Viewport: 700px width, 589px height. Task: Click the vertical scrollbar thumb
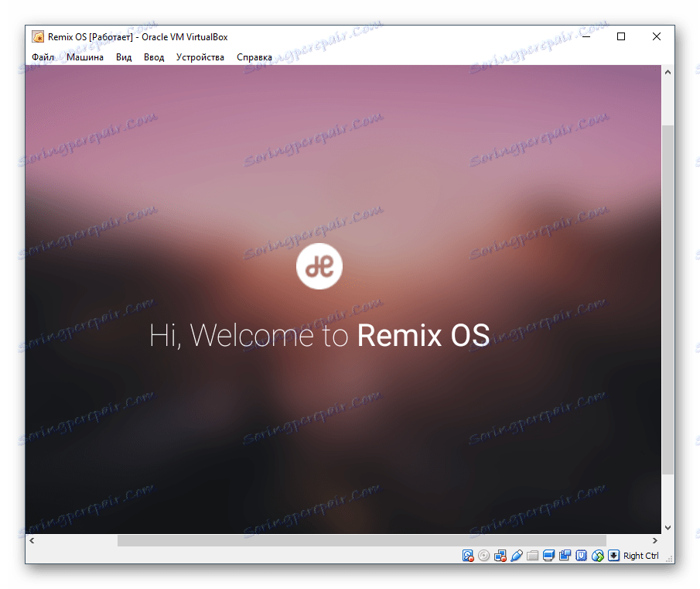pyautogui.click(x=668, y=300)
